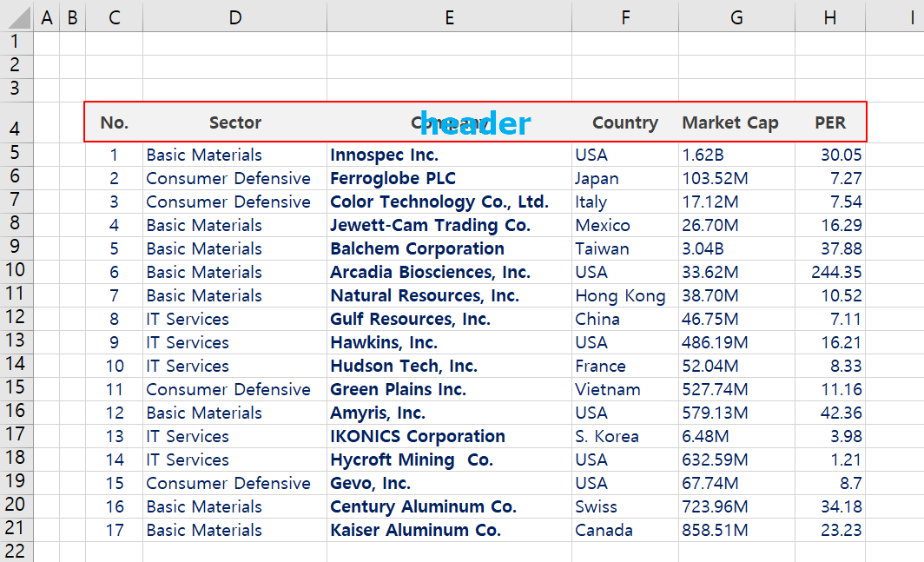Select column G header
The height and width of the screenshot is (562, 924).
pos(736,17)
